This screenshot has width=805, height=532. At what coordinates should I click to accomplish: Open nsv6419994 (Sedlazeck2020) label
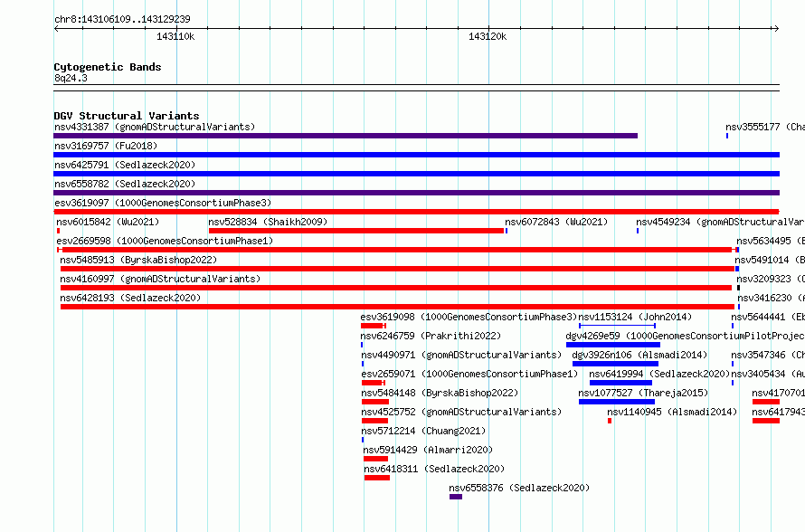click(659, 374)
